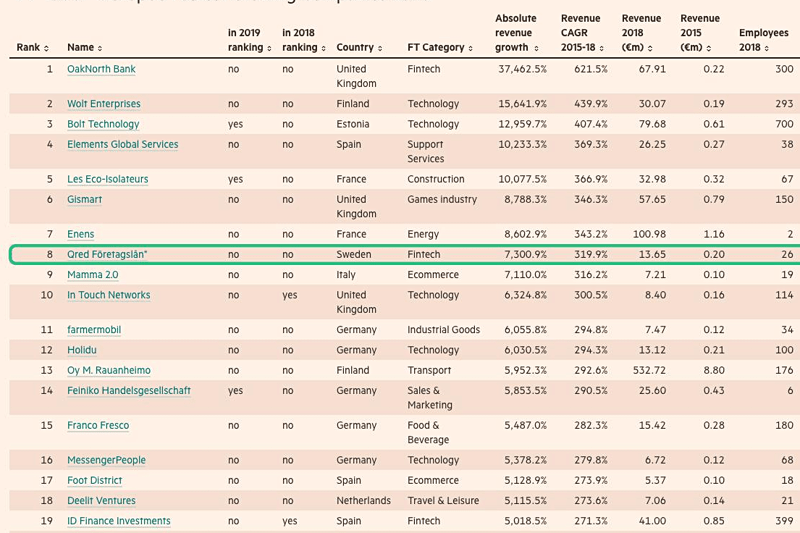Select Foot District's 2018 revenue 5.37
This screenshot has width=800, height=533.
(655, 480)
